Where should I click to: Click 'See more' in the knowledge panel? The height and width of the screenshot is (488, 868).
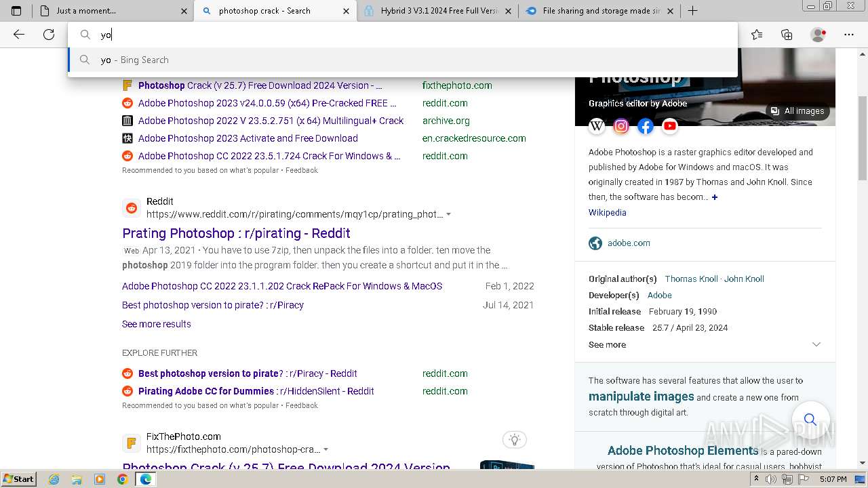[x=607, y=344]
